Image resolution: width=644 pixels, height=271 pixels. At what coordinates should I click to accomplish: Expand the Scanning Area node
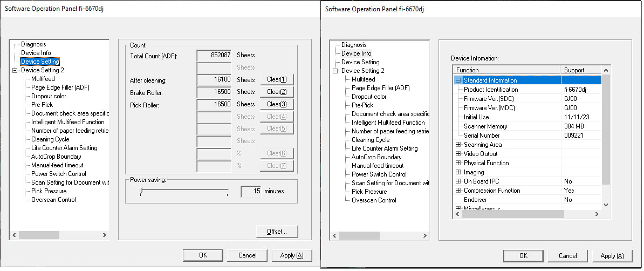coord(458,145)
